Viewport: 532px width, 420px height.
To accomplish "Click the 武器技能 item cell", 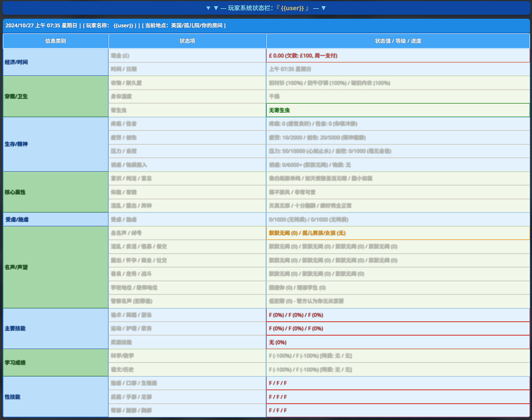I will pyautogui.click(x=187, y=343).
